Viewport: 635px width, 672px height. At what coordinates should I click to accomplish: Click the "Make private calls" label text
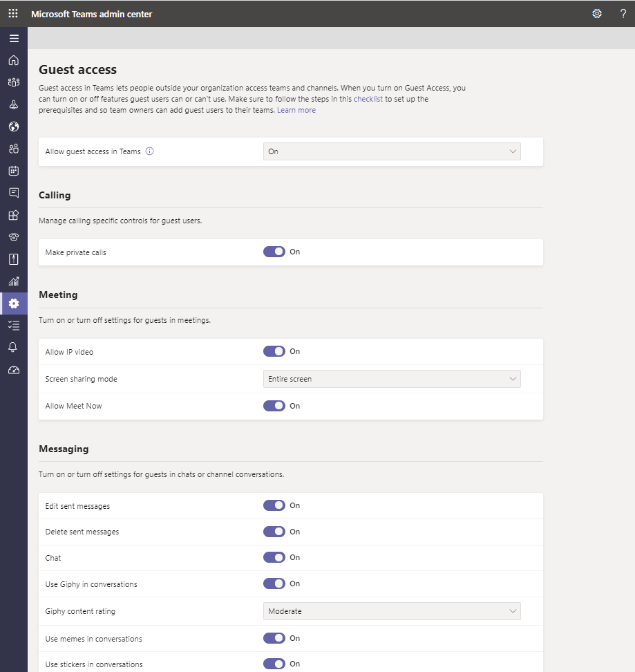(x=76, y=252)
